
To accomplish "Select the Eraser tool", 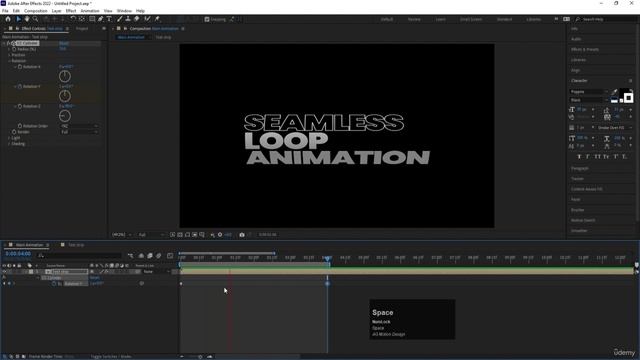I will 137,19.
